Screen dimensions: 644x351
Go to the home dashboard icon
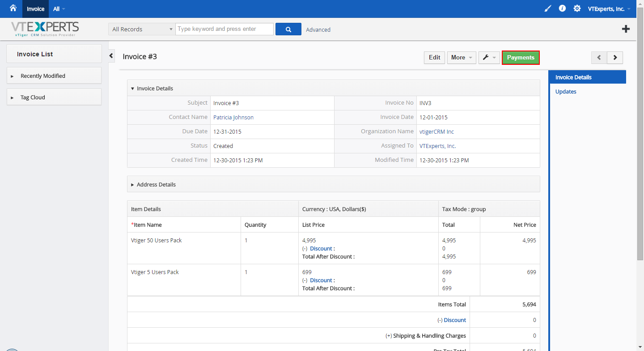(x=13, y=8)
